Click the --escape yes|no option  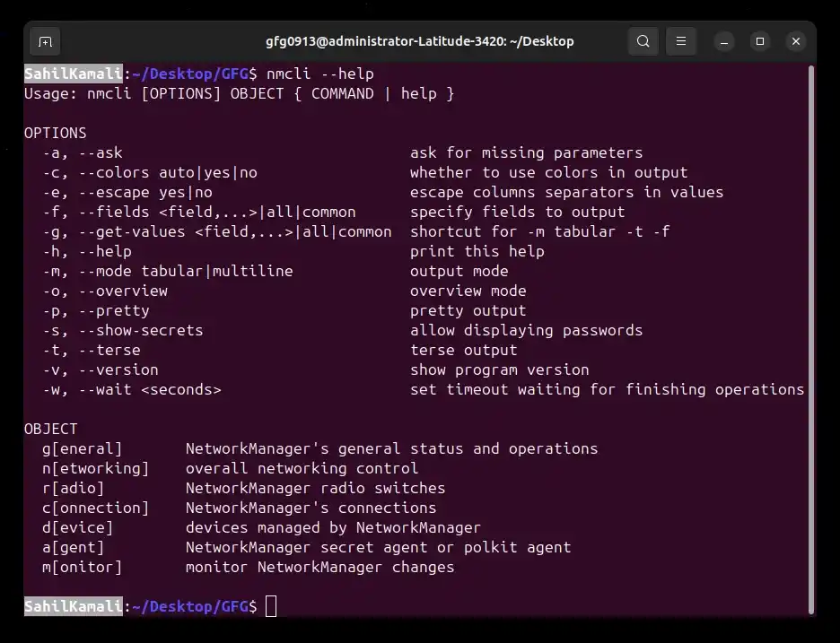(145, 192)
